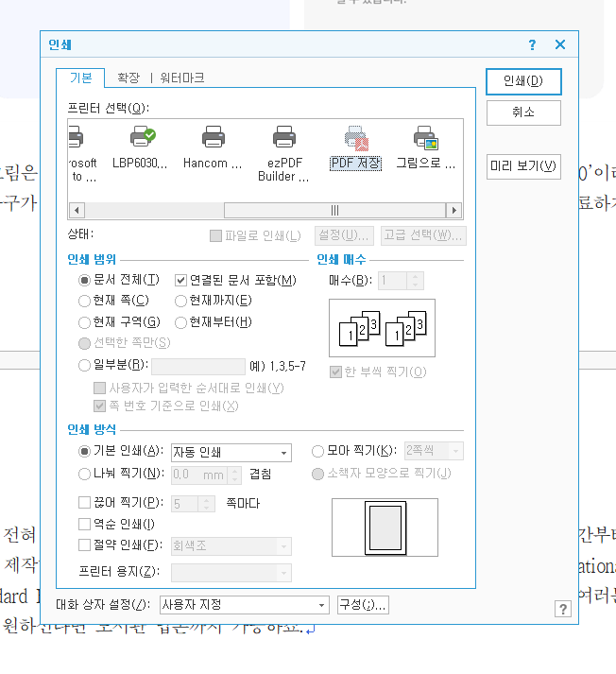Open the 워터마크 tab

(x=182, y=78)
